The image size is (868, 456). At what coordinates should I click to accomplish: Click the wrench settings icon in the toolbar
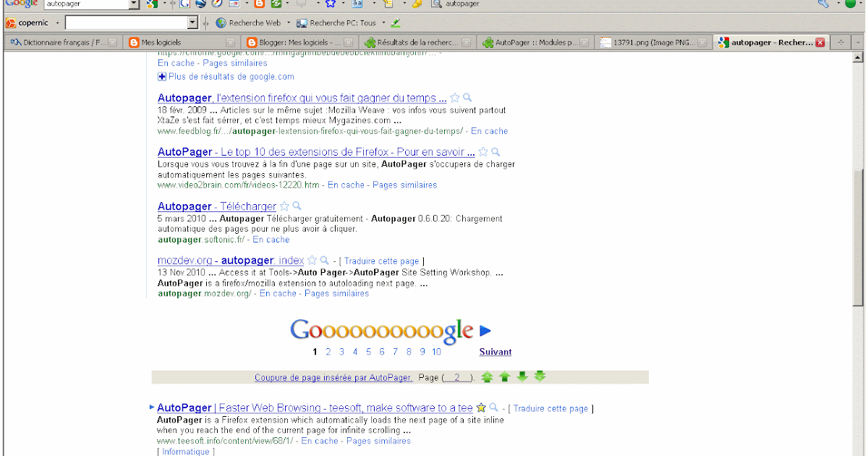pyautogui.click(x=823, y=4)
